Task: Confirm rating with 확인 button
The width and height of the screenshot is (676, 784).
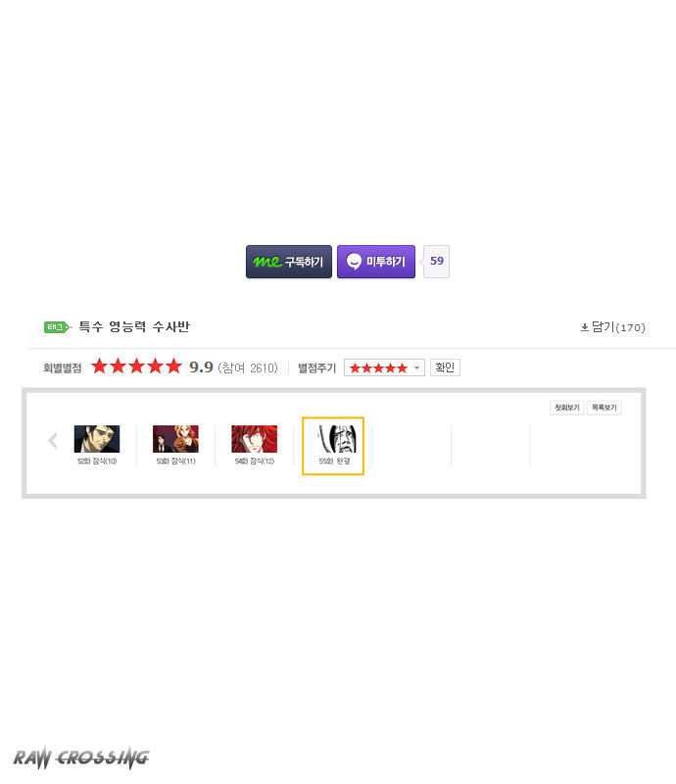Action: [x=445, y=367]
